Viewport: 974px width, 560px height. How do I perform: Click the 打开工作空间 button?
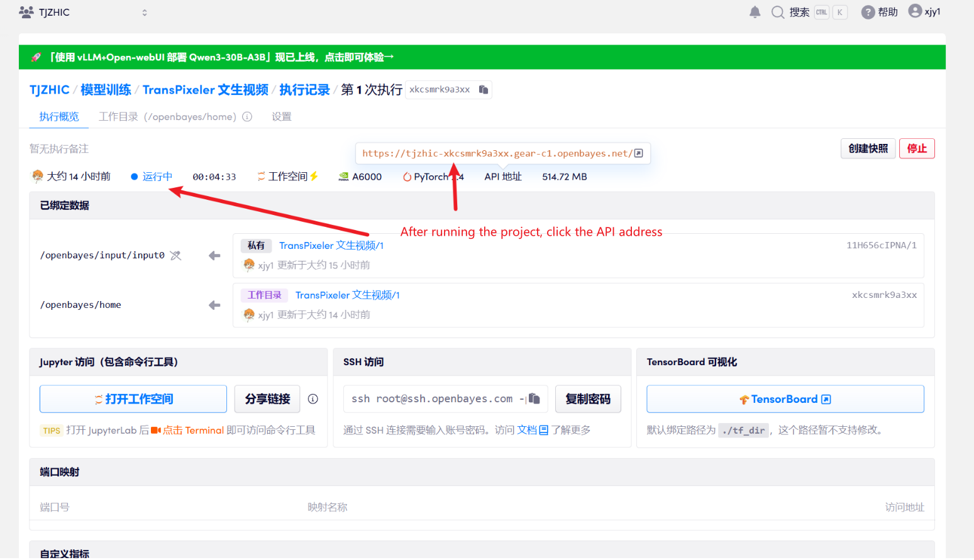coord(133,399)
